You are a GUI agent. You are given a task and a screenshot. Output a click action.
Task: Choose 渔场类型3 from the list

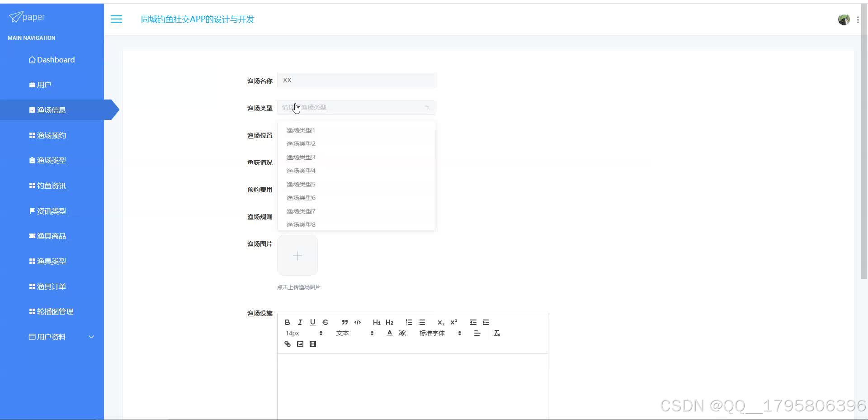coord(356,157)
